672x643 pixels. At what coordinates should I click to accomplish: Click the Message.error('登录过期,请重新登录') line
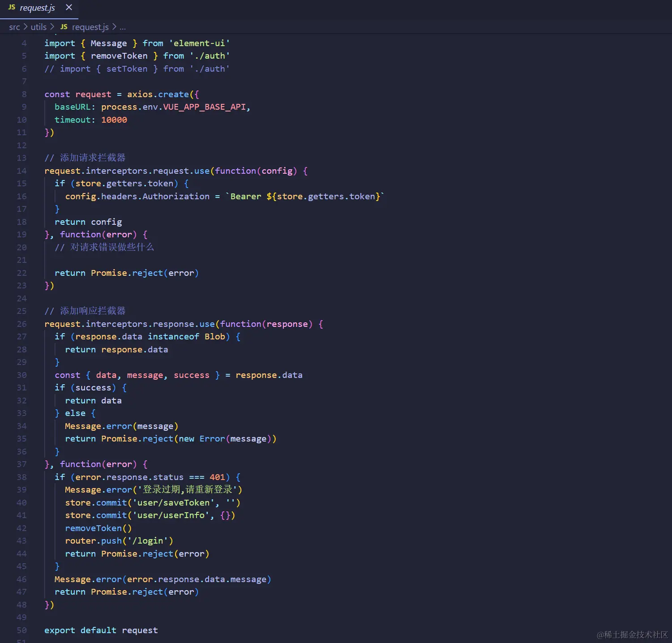pyautogui.click(x=154, y=490)
